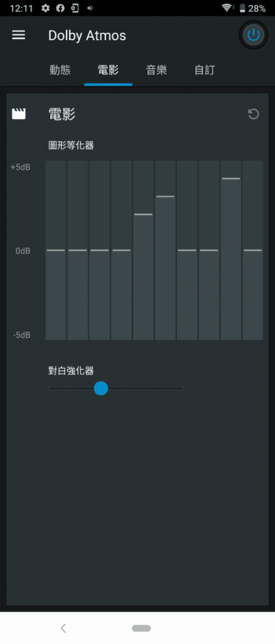Tap the home pill navigation button
The height and width of the screenshot is (644, 275).
[x=141, y=628]
